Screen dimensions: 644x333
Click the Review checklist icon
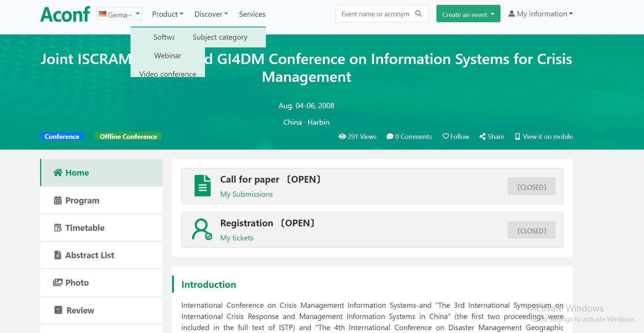(58, 310)
